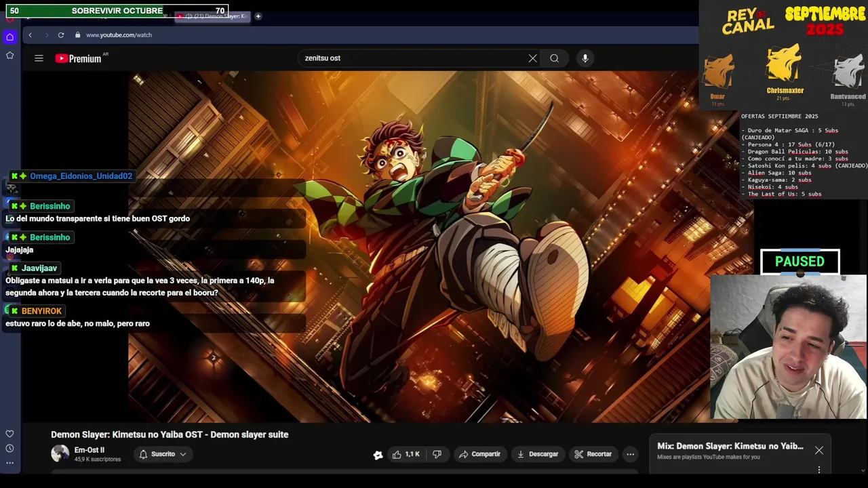Viewport: 868px width, 488px height.
Task: Open more video actions ellipsis
Action: pyautogui.click(x=630, y=454)
